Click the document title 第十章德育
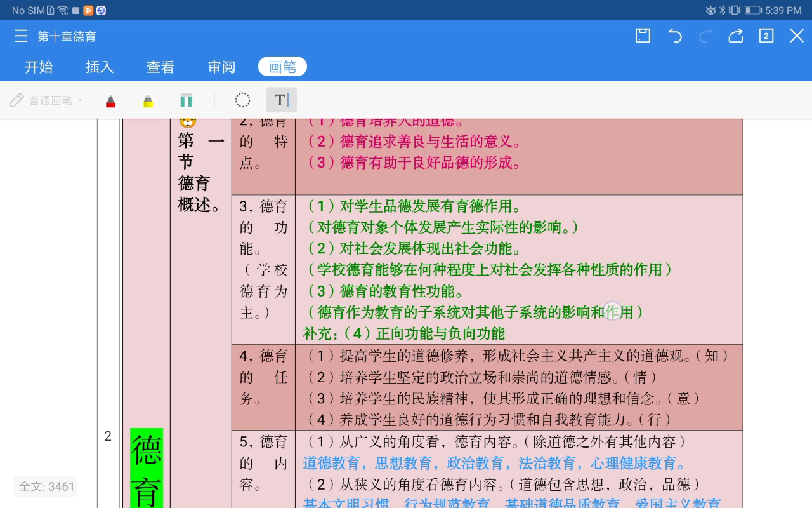Viewport: 812px width, 508px height. pos(67,37)
